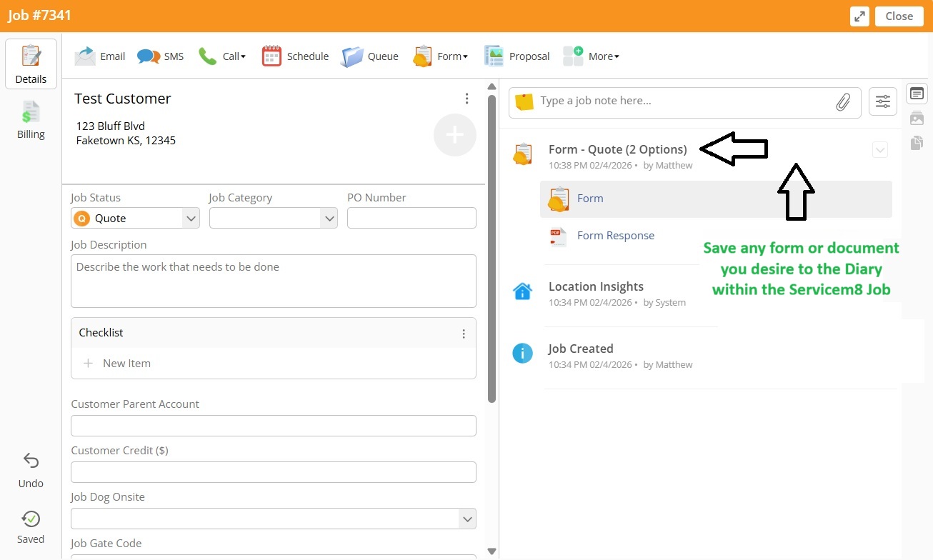Click the Test Customer name
The height and width of the screenshot is (560, 933).
[123, 99]
